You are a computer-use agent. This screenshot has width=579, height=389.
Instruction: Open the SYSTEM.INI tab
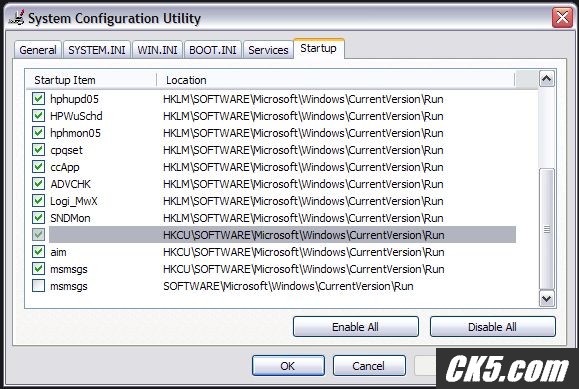click(97, 50)
